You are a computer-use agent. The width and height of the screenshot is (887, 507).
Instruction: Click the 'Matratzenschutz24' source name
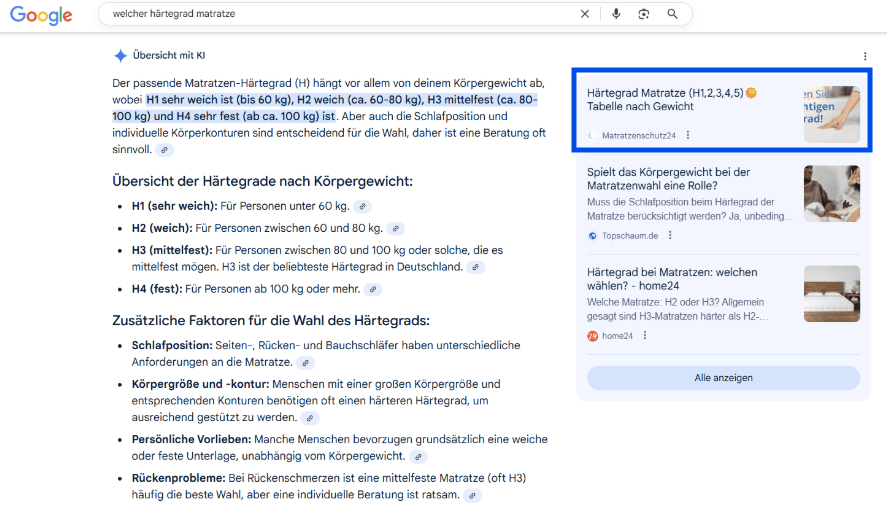point(639,136)
